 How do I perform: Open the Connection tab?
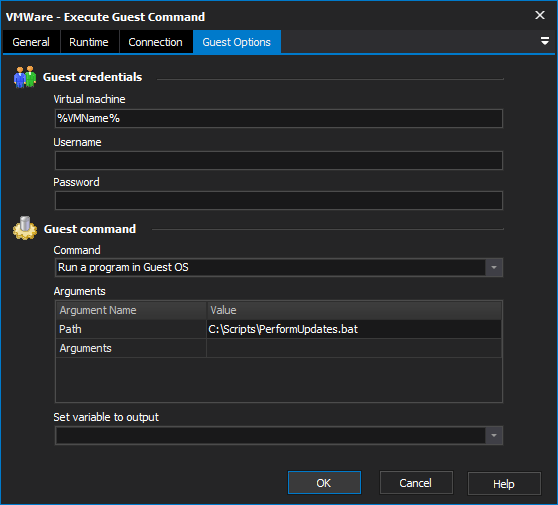click(156, 42)
